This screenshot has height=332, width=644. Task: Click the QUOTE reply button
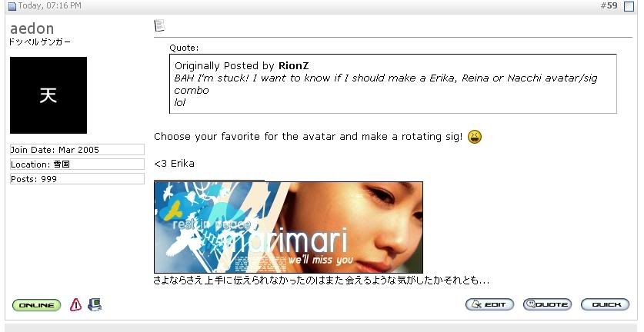click(547, 304)
